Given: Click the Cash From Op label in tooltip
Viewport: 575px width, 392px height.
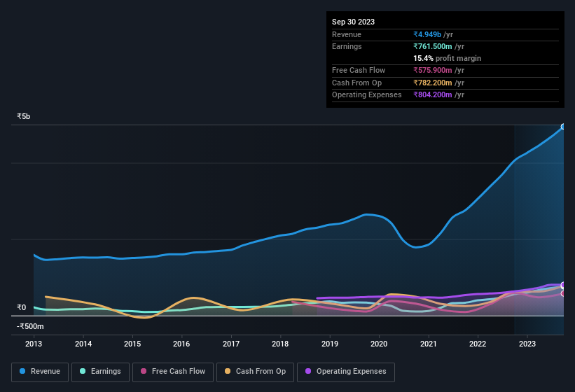Looking at the screenshot, I should tap(356, 83).
